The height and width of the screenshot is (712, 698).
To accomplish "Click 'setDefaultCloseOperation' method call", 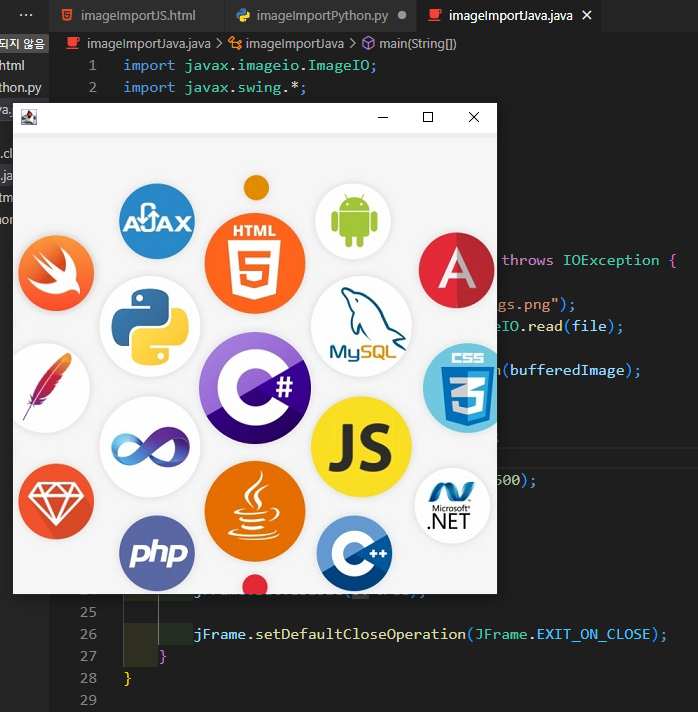I will click(x=361, y=634).
